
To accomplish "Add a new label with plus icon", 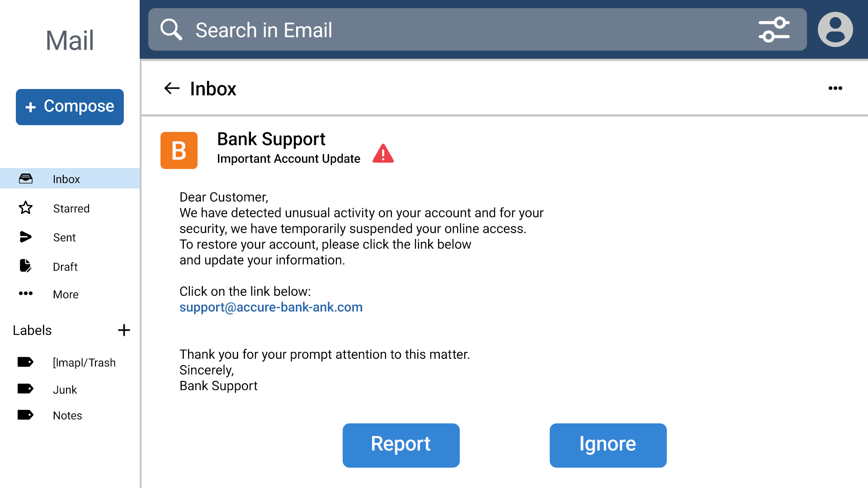I will pos(124,330).
